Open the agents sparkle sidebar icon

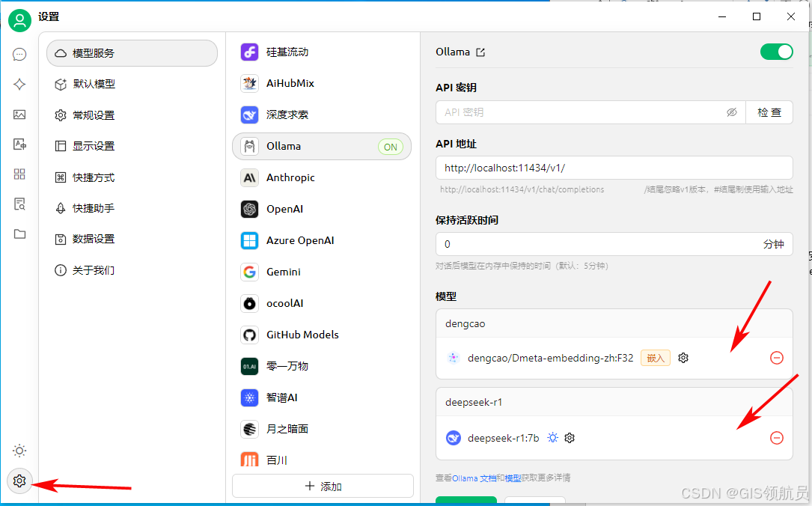click(19, 85)
